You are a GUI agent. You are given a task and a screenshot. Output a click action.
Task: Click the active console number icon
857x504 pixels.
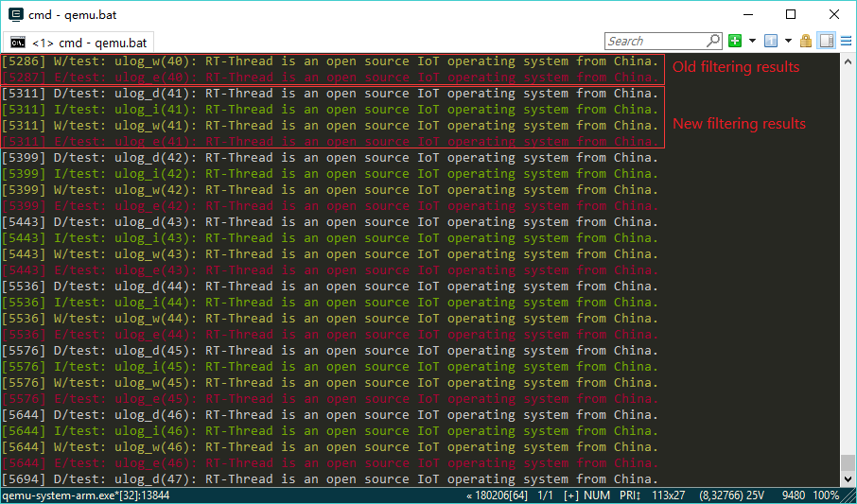[x=771, y=41]
